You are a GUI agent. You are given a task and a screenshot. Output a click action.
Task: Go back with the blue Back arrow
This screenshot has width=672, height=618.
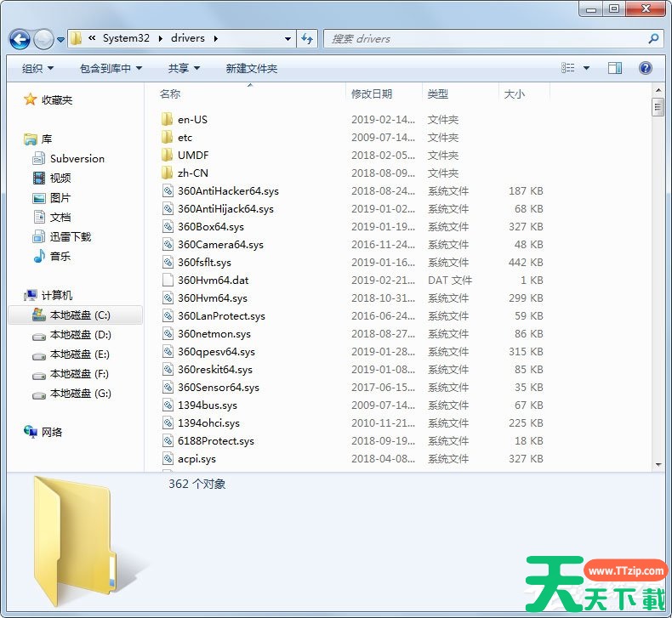coord(20,39)
